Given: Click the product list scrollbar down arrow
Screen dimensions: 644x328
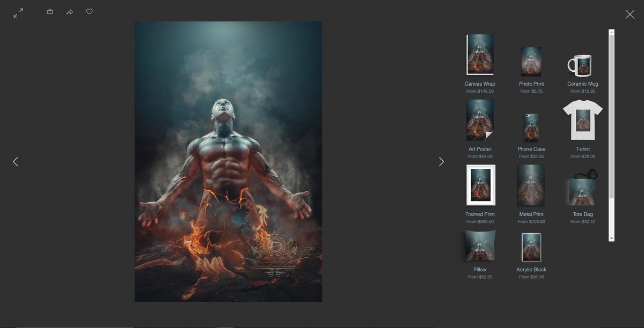Looking at the screenshot, I should pyautogui.click(x=611, y=238).
